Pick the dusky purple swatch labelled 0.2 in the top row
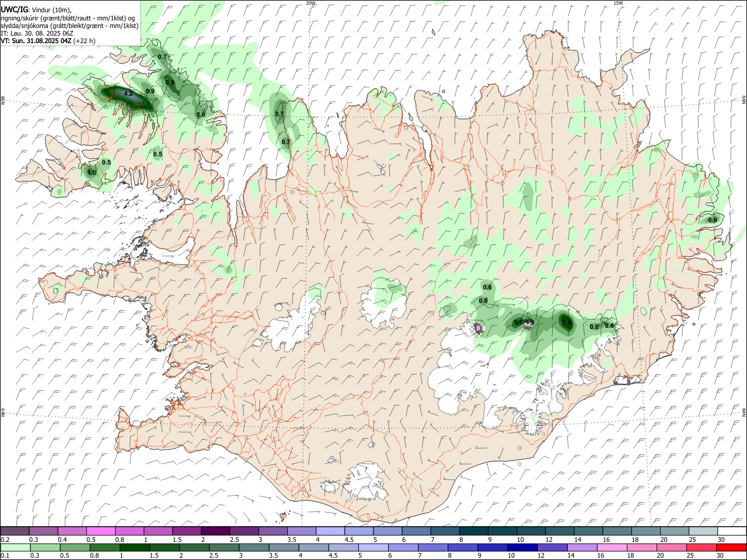The width and height of the screenshot is (747, 560). pyautogui.click(x=15, y=531)
